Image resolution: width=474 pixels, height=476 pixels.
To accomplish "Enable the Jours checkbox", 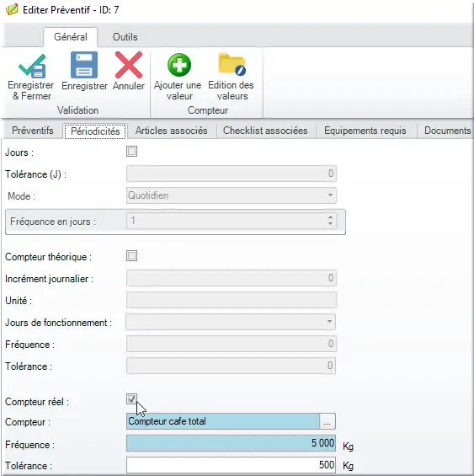I will tap(131, 151).
